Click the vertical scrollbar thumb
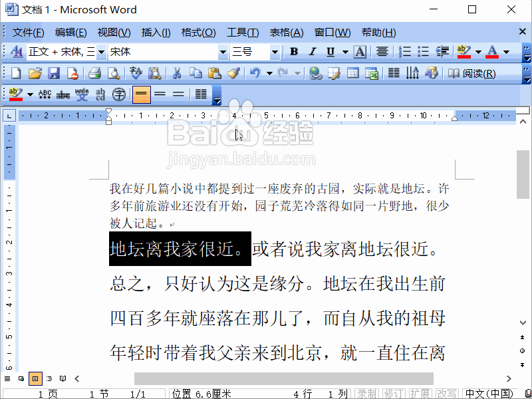Screen dimensions: 532x399 click(523, 175)
